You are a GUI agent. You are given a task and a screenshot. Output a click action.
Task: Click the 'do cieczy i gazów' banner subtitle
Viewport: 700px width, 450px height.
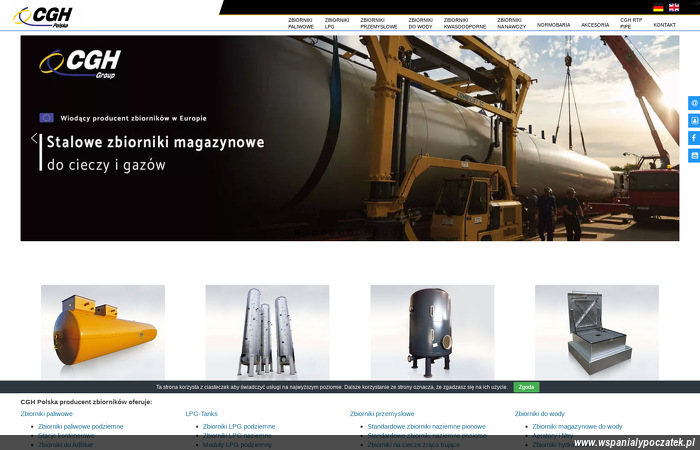point(106,165)
